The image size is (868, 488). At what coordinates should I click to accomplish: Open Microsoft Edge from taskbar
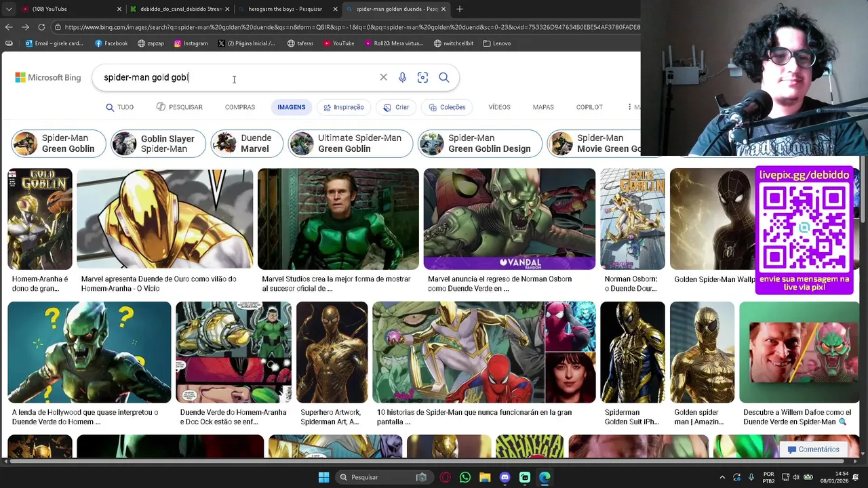tap(545, 477)
